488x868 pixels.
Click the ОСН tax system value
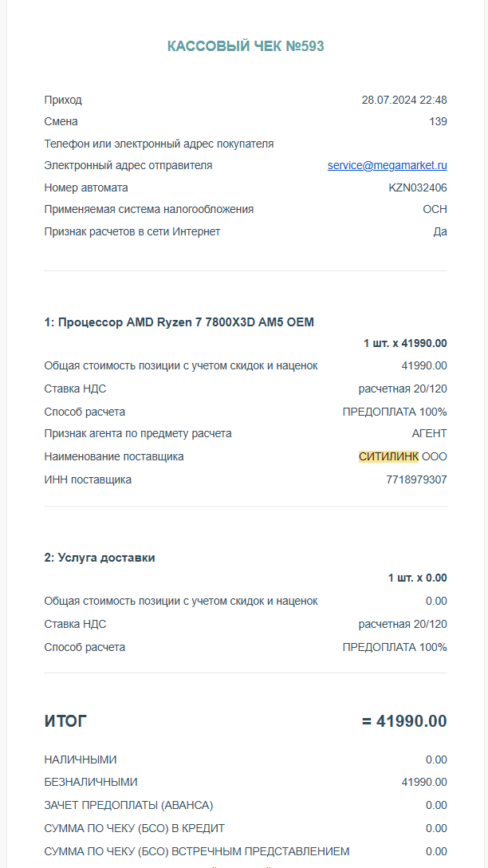(x=435, y=210)
